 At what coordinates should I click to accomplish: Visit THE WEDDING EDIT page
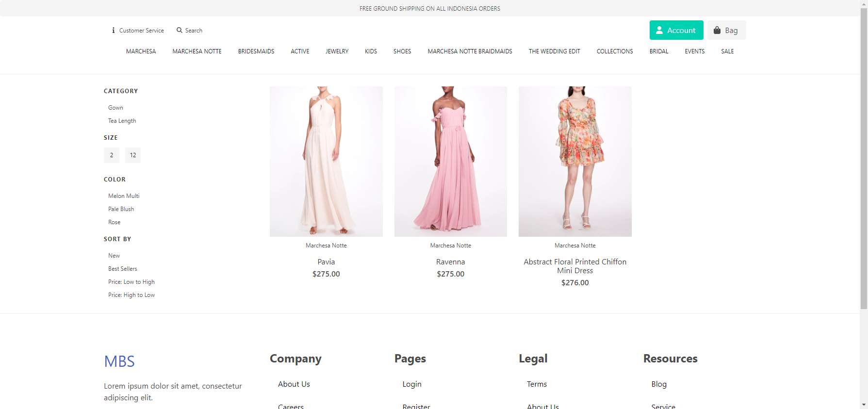tap(555, 51)
